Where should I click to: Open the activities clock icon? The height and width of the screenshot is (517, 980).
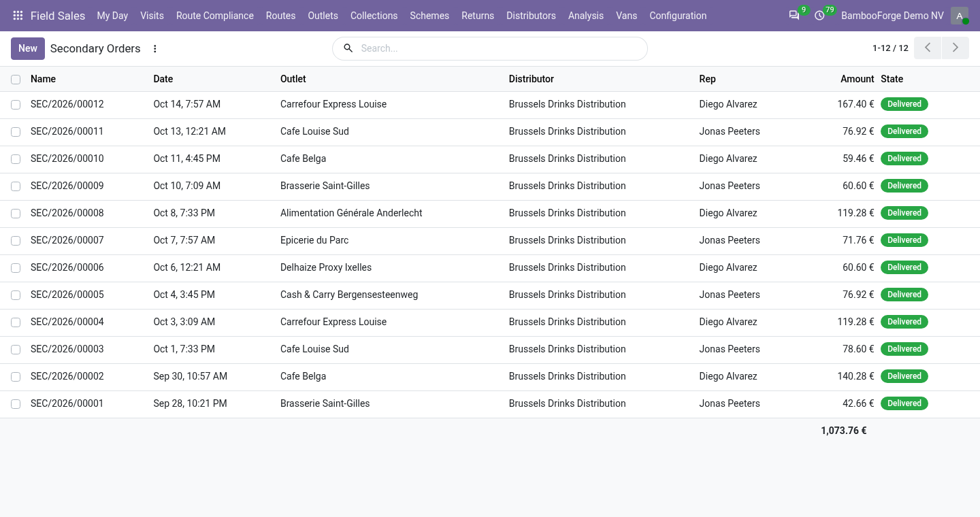pos(819,16)
